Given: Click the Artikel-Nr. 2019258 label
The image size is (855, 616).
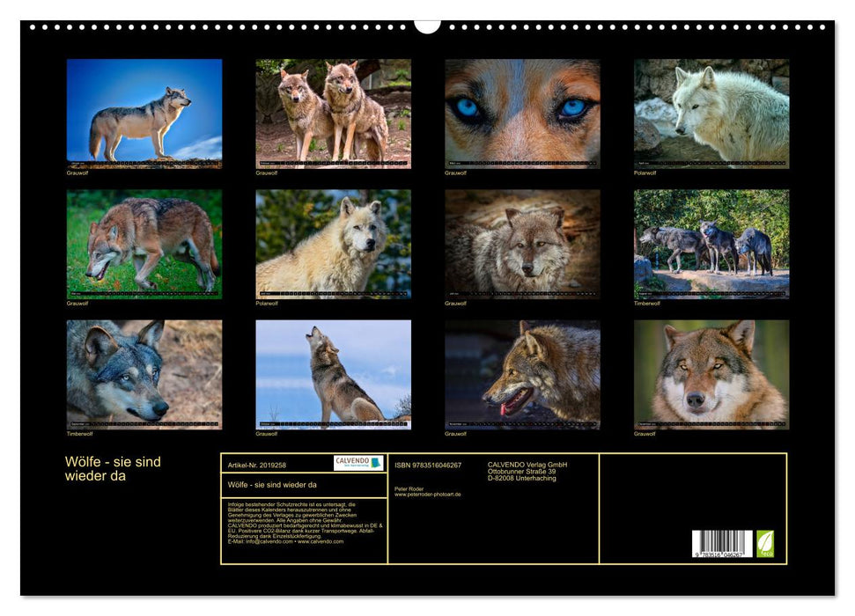Looking at the screenshot, I should [x=257, y=465].
